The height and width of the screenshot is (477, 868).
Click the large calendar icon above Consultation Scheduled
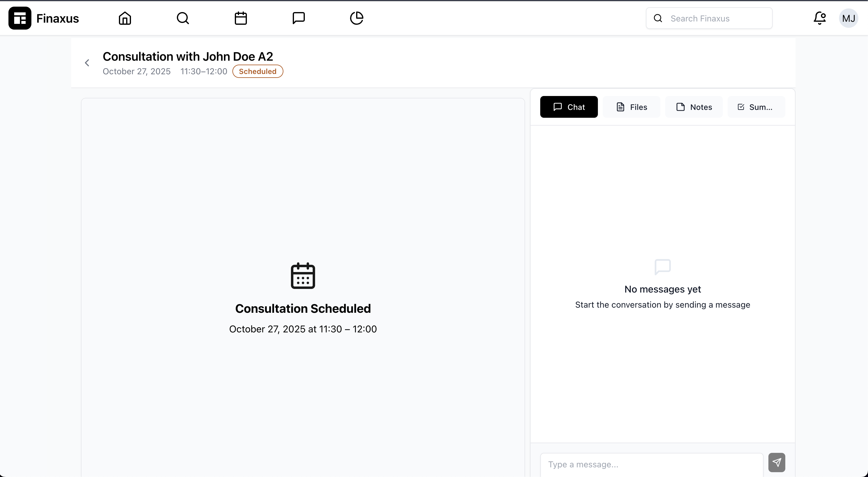coord(303,276)
